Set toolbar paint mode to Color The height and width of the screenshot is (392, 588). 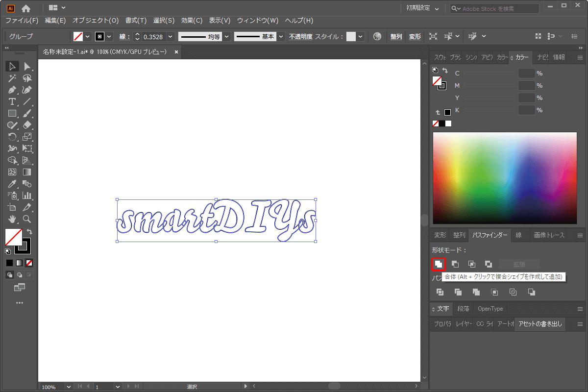(9, 263)
